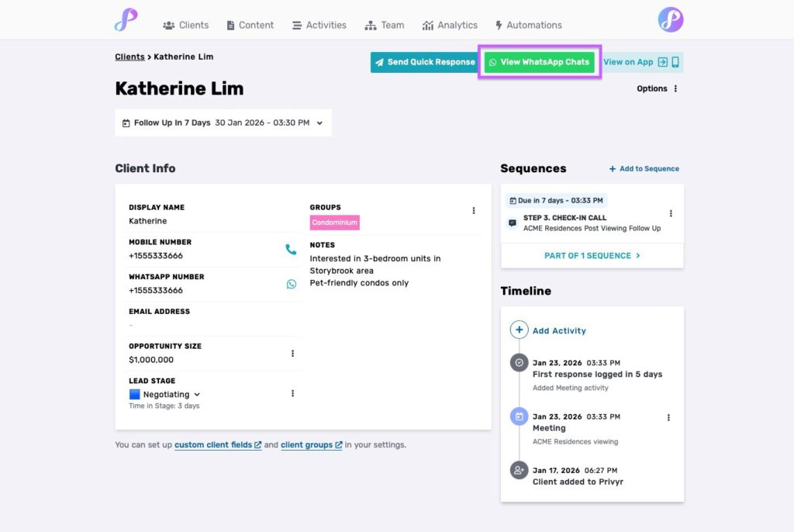
Task: Expand the Part of 1 Sequence section
Action: (592, 255)
